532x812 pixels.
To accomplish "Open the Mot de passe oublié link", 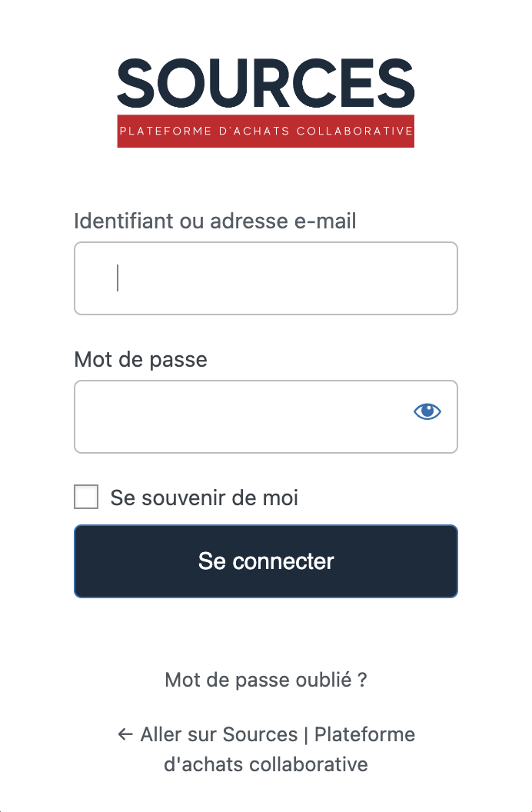I will [x=265, y=681].
